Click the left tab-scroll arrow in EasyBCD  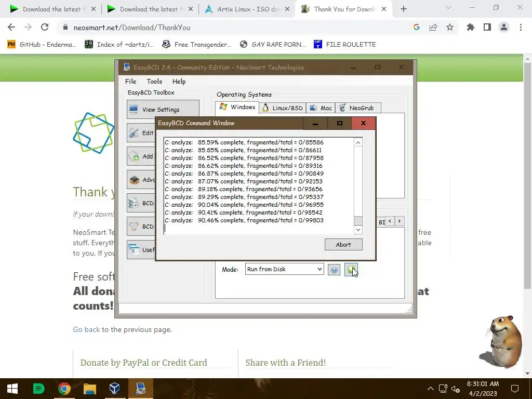(390, 221)
